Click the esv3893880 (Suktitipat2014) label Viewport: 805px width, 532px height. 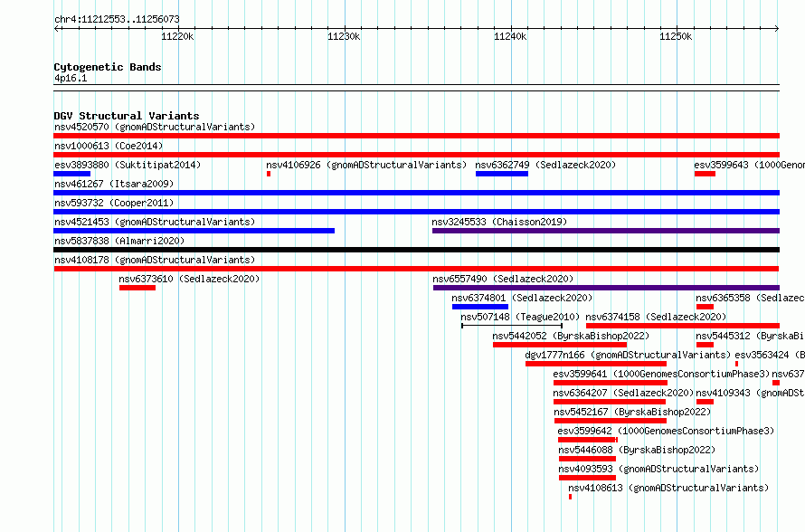tap(128, 165)
